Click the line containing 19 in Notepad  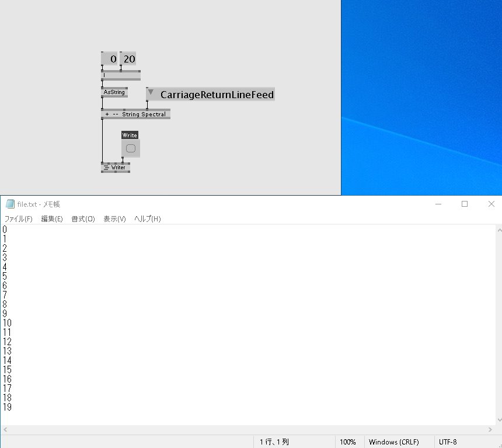(7, 407)
